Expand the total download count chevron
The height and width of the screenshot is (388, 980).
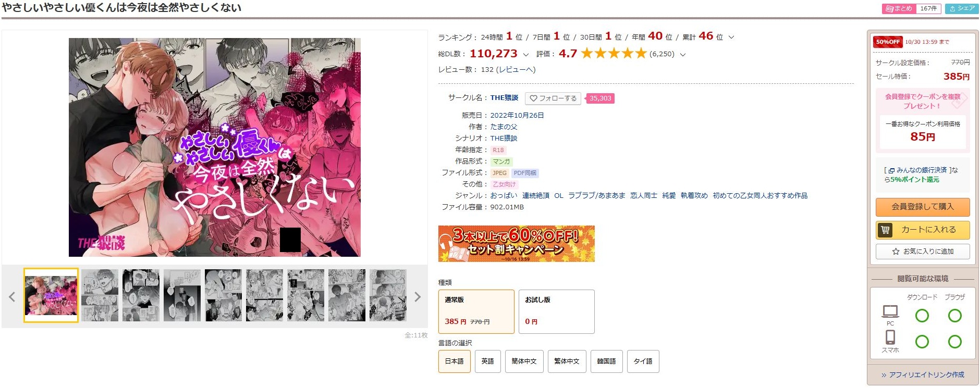click(525, 54)
